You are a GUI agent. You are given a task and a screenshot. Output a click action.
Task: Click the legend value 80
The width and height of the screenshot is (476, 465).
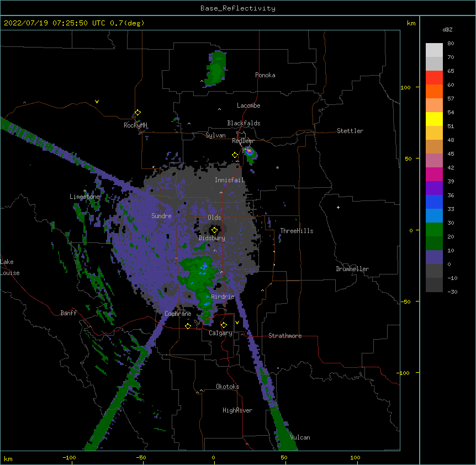pyautogui.click(x=451, y=44)
